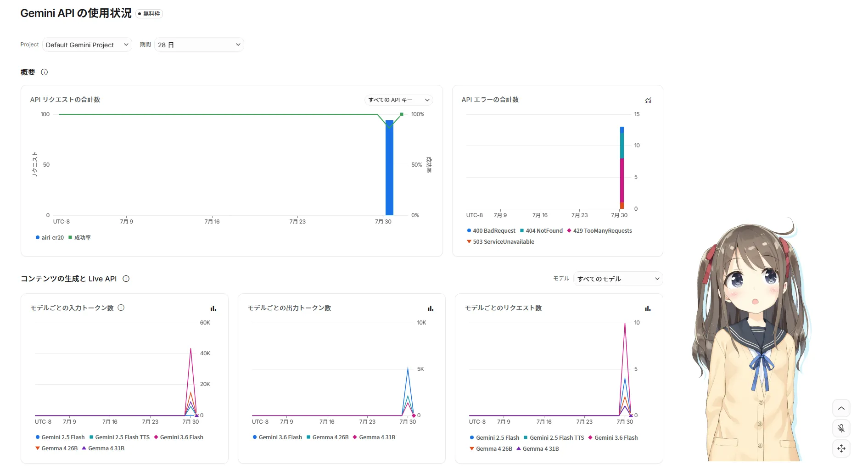The height and width of the screenshot is (476, 868).
Task: Toggle Gemini 3.6 Flash legend in output tokens chart
Action: [x=277, y=437]
